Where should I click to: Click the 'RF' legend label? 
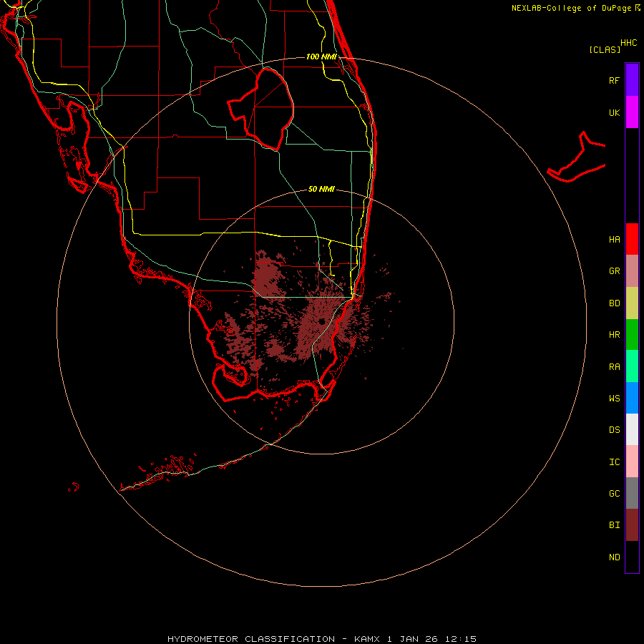click(614, 80)
